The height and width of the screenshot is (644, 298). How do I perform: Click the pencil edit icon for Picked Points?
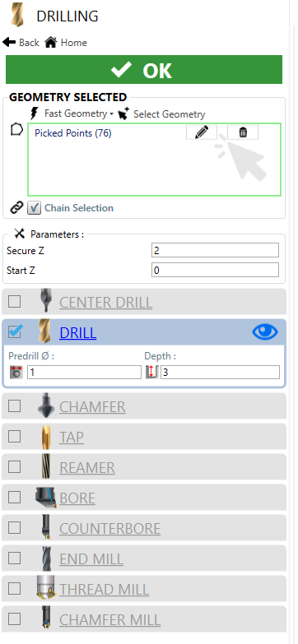(202, 132)
